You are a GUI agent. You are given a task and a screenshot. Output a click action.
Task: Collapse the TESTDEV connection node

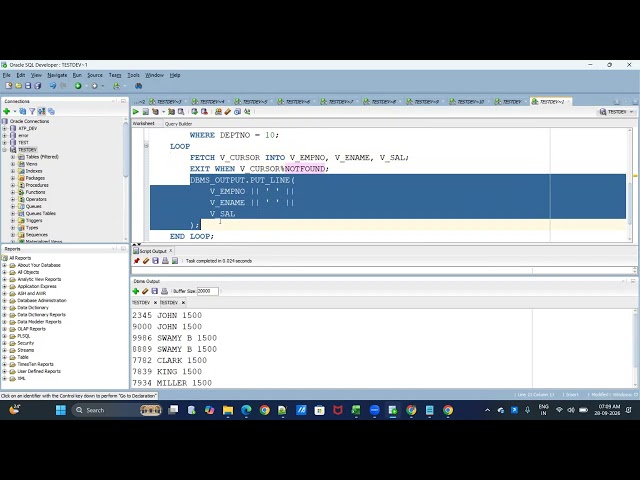pos(5,149)
